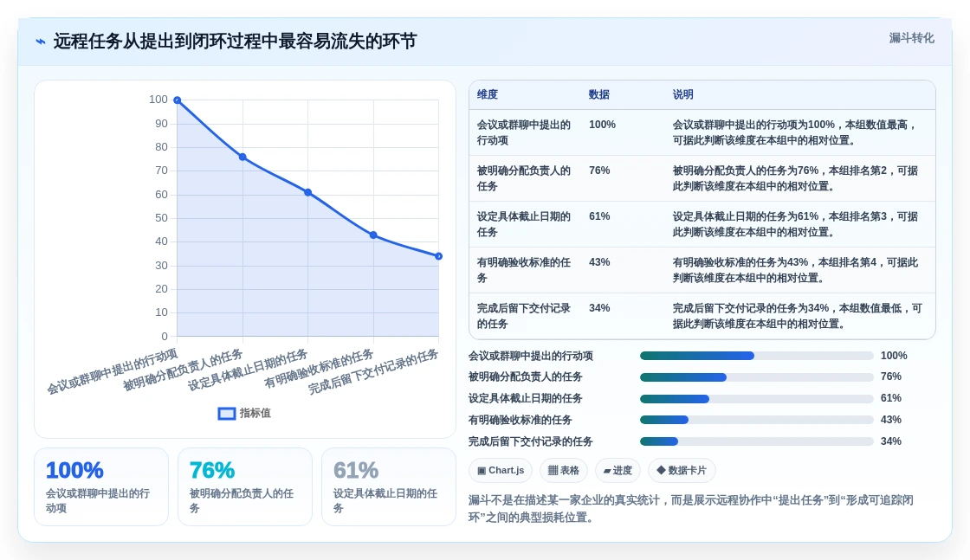Select the 76% data card
970x560 pixels.
(x=245, y=487)
